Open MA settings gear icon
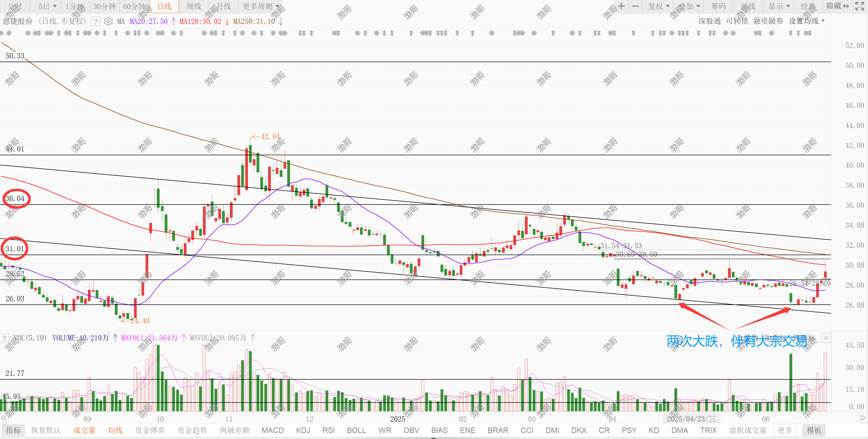 108,22
